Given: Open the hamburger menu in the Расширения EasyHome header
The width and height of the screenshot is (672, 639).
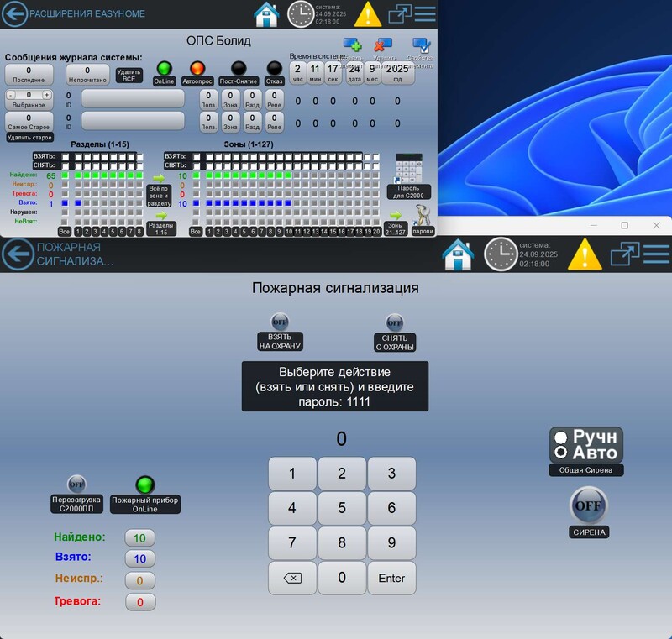Looking at the screenshot, I should (x=425, y=14).
